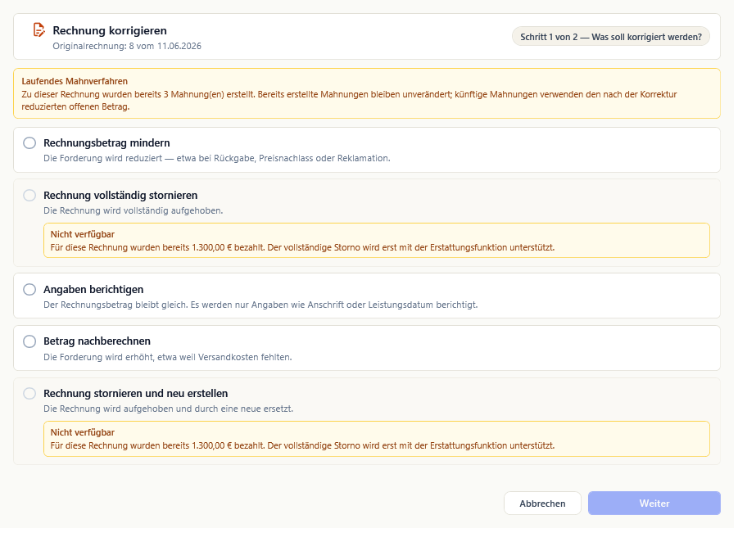Image resolution: width=747 pixels, height=560 pixels.
Task: Click 'Nicht verfügbar' notice under neu erstellen
Action: click(x=376, y=439)
